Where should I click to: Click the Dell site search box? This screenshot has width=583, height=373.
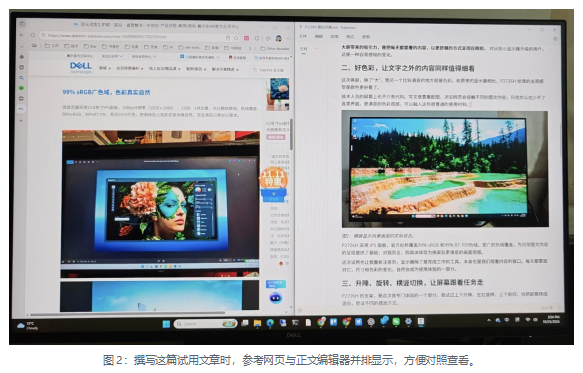270,70
